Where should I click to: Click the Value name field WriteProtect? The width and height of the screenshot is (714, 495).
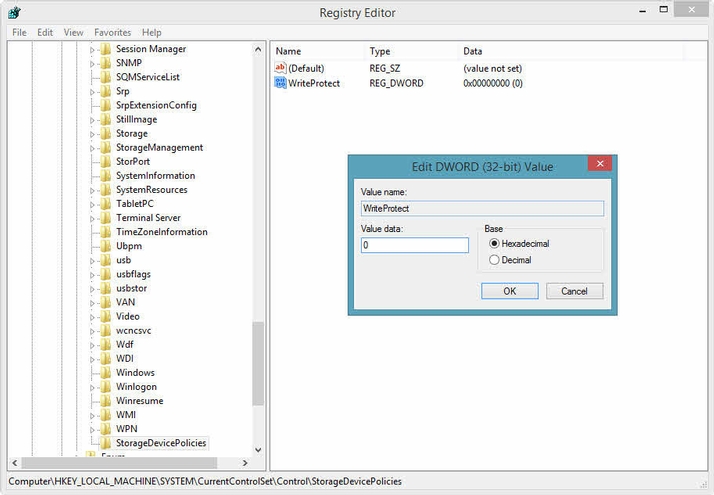[x=482, y=209]
